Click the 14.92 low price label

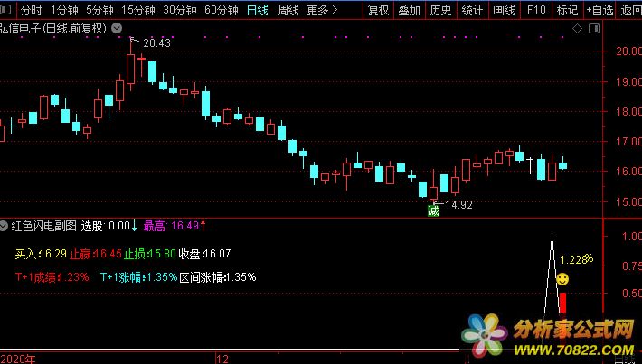coord(458,204)
